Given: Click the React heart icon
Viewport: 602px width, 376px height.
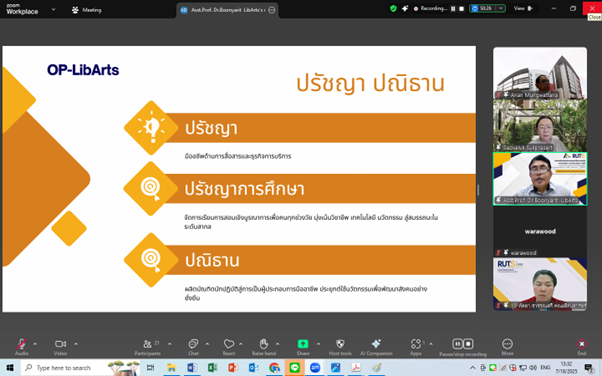Looking at the screenshot, I should pos(229,343).
